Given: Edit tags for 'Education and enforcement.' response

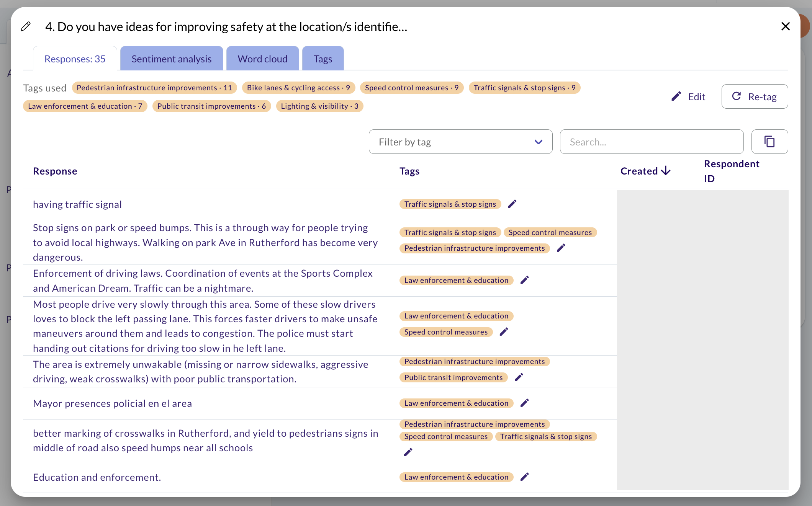Looking at the screenshot, I should coord(524,477).
